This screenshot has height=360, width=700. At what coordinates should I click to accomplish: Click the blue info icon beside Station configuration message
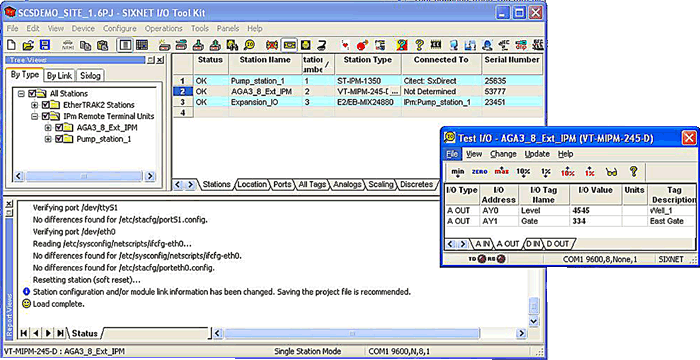[x=26, y=292]
